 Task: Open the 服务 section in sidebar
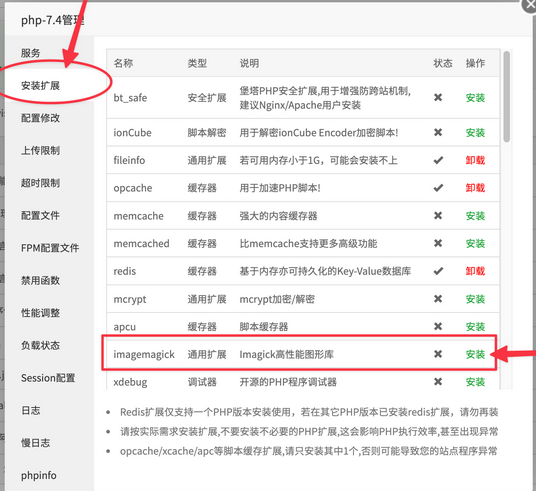[30, 53]
